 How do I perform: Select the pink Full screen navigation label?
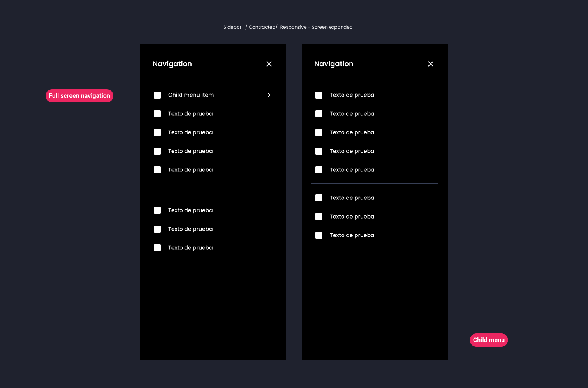[79, 96]
